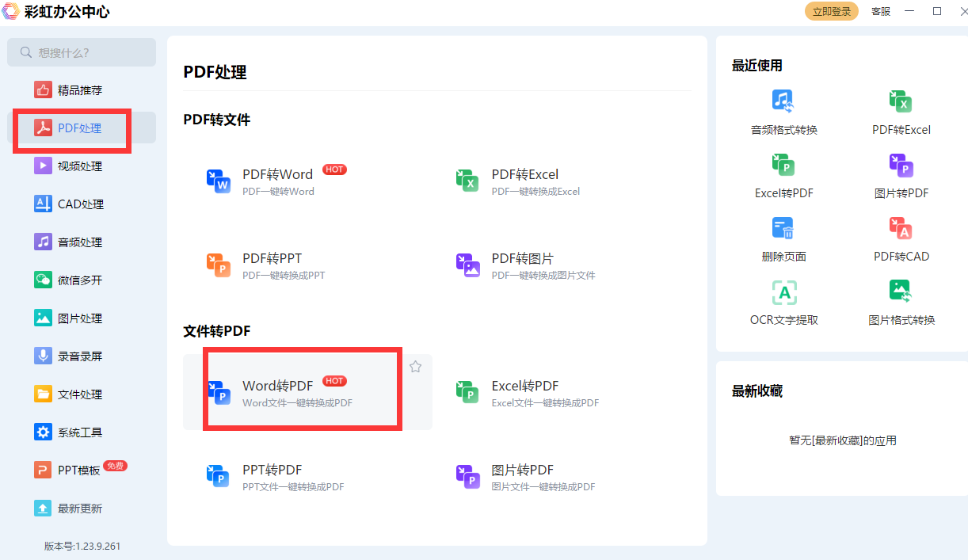This screenshot has width=968, height=560.
Task: Favorite Word转PDF with the star
Action: pyautogui.click(x=415, y=367)
